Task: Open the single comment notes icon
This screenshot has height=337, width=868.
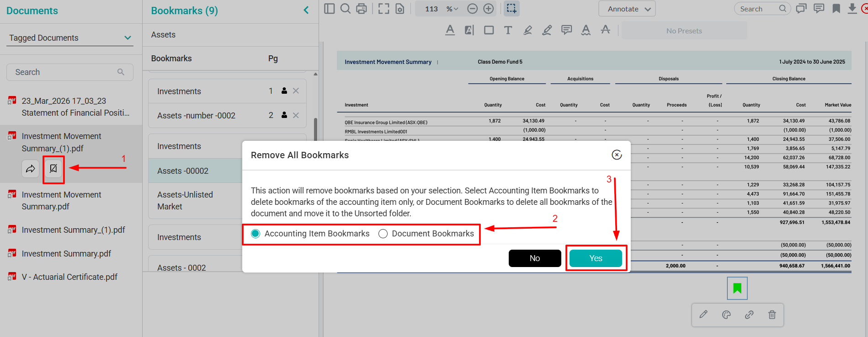Action: 819,8
